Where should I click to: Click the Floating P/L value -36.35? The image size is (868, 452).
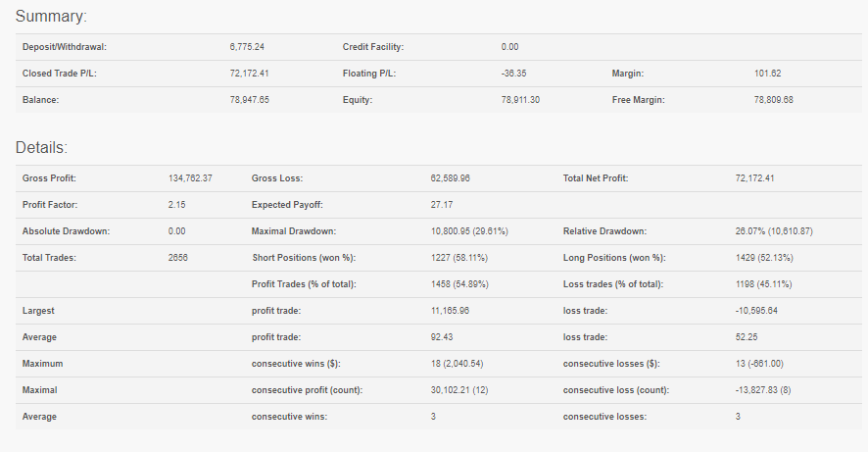coord(513,74)
